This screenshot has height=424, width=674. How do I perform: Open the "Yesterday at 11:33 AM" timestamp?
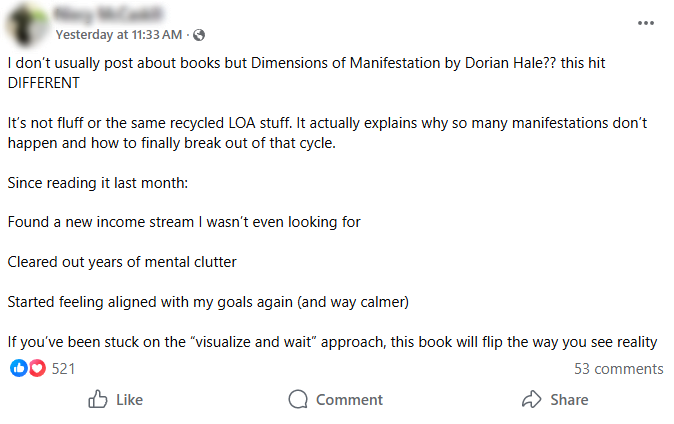pyautogui.click(x=119, y=35)
